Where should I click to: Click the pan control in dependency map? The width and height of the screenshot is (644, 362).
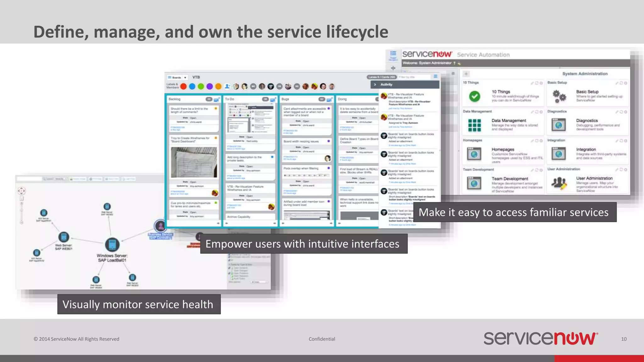[x=21, y=191]
